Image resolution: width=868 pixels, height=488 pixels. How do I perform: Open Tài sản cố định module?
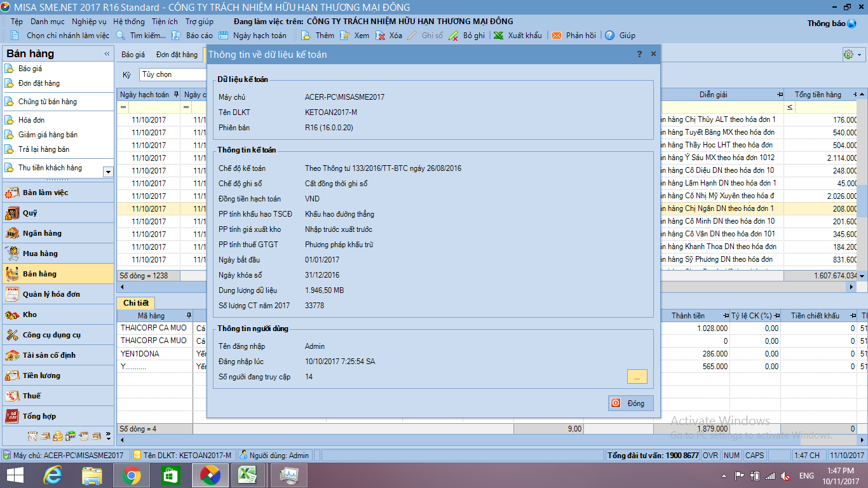click(58, 355)
